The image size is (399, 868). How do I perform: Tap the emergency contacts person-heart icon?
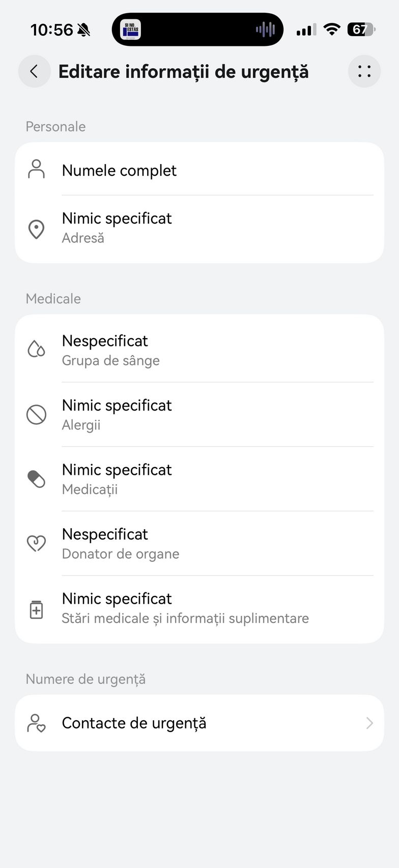coord(36,723)
